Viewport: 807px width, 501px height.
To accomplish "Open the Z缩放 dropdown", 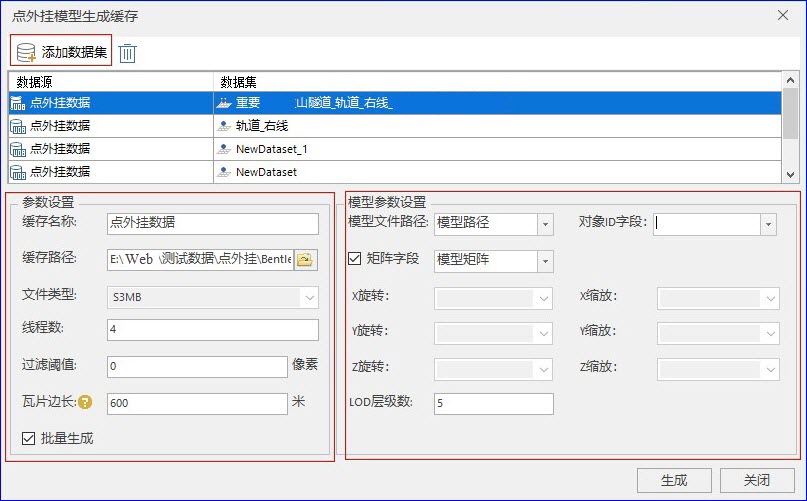I will [770, 370].
